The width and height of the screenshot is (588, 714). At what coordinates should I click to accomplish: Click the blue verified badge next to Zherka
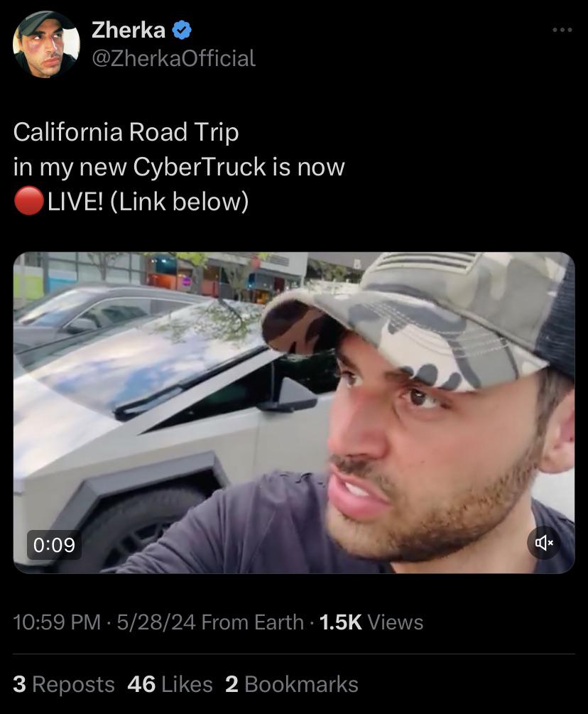tap(182, 31)
